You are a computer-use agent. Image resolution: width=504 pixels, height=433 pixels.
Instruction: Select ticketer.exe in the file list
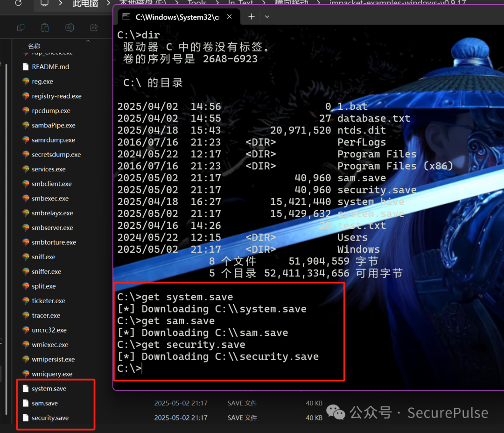[x=49, y=301]
